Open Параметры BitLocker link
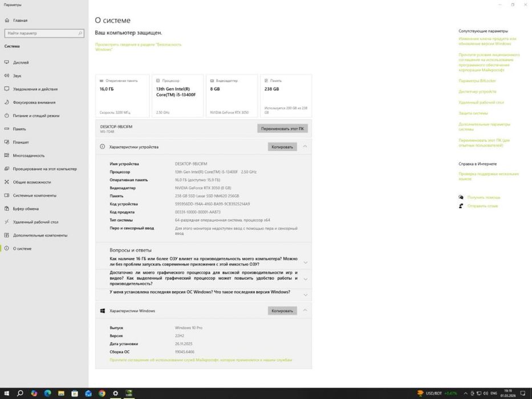Screen dimensions: 532x399 point(477,81)
